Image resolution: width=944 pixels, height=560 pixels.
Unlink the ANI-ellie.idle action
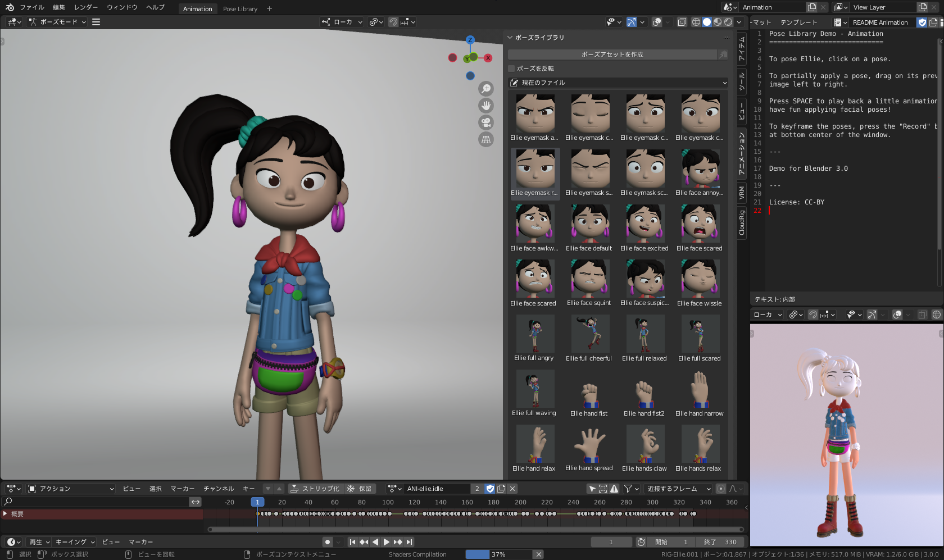pos(512,489)
